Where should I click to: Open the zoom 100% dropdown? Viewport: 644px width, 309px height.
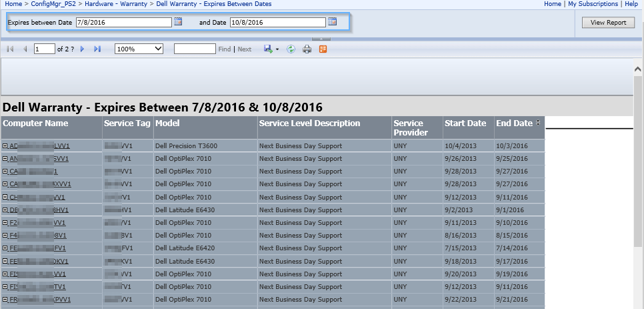139,49
